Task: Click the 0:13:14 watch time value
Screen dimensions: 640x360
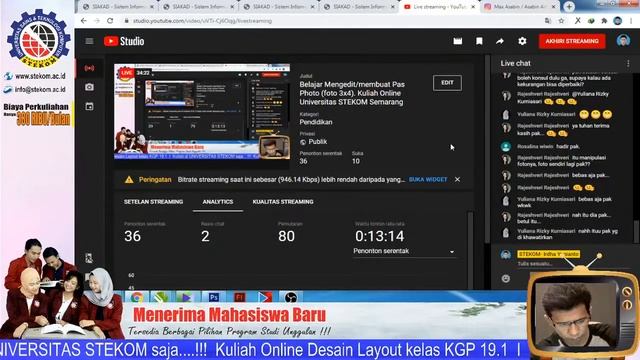Action: pyautogui.click(x=380, y=236)
